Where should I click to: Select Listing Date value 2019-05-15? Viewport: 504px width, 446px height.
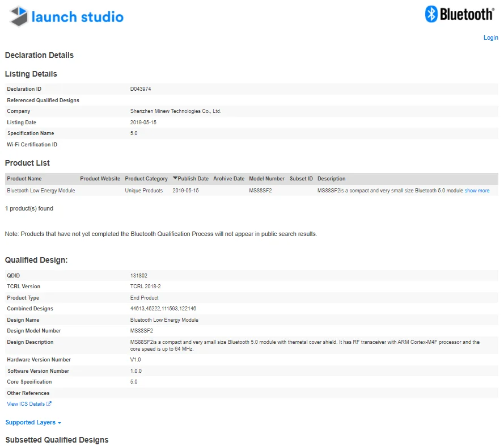[x=143, y=122]
